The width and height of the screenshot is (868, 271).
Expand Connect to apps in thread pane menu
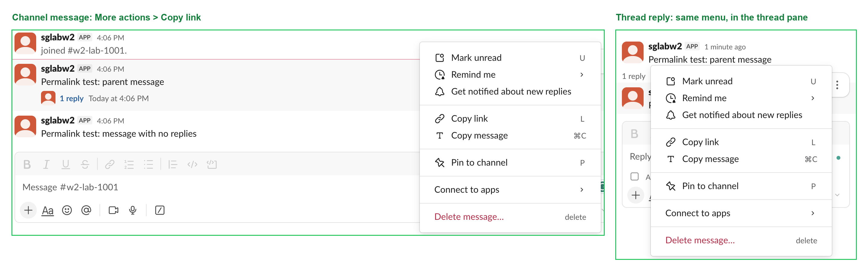pos(741,213)
